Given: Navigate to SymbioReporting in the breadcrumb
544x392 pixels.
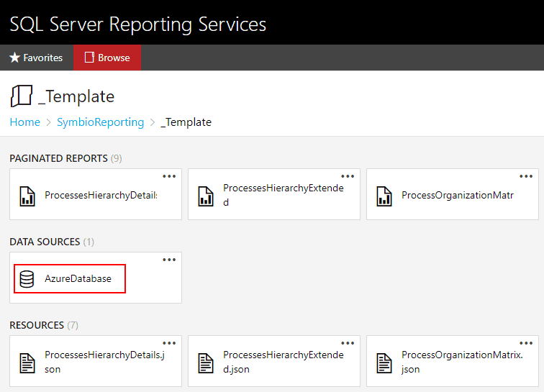Looking at the screenshot, I should click(x=101, y=122).
